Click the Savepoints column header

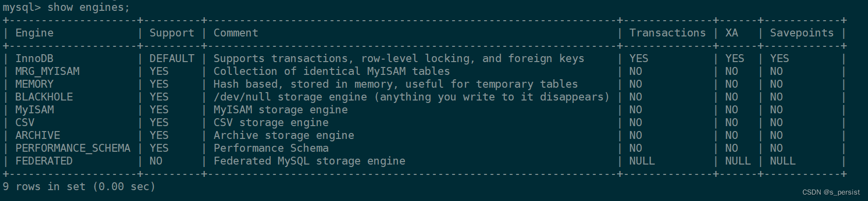point(802,33)
